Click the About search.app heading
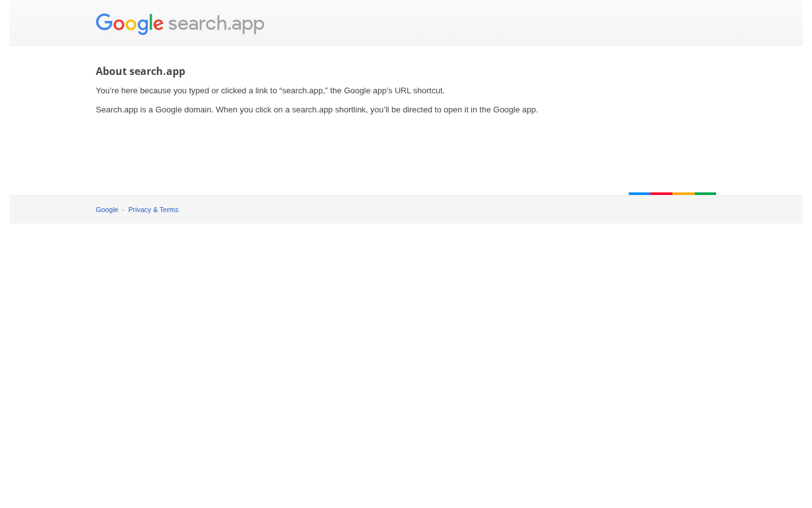The height and width of the screenshot is (508, 812). (x=140, y=71)
